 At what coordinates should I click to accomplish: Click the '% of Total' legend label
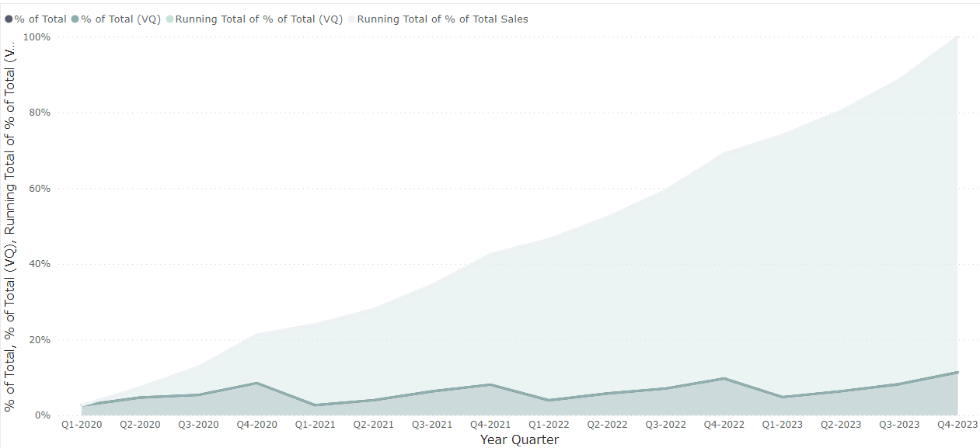coord(40,19)
